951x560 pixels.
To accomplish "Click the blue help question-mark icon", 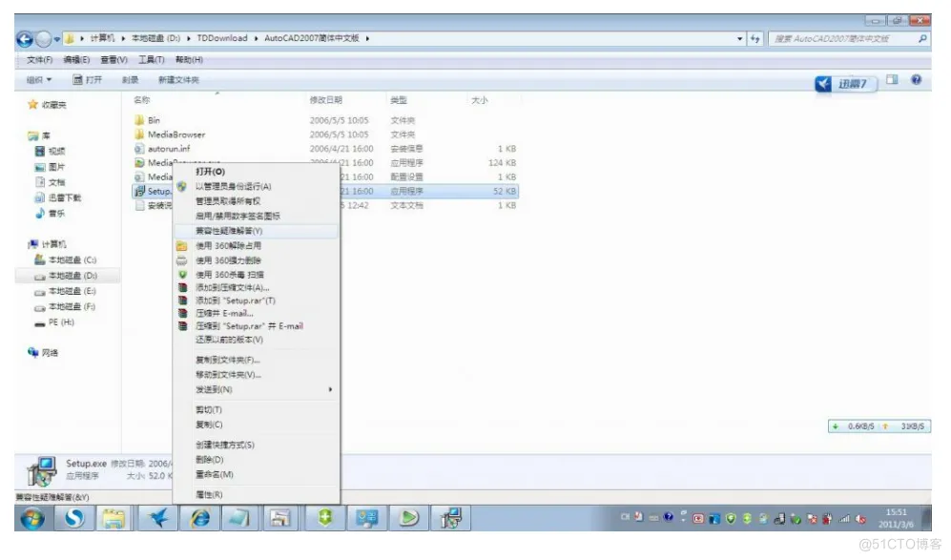I will (x=917, y=79).
